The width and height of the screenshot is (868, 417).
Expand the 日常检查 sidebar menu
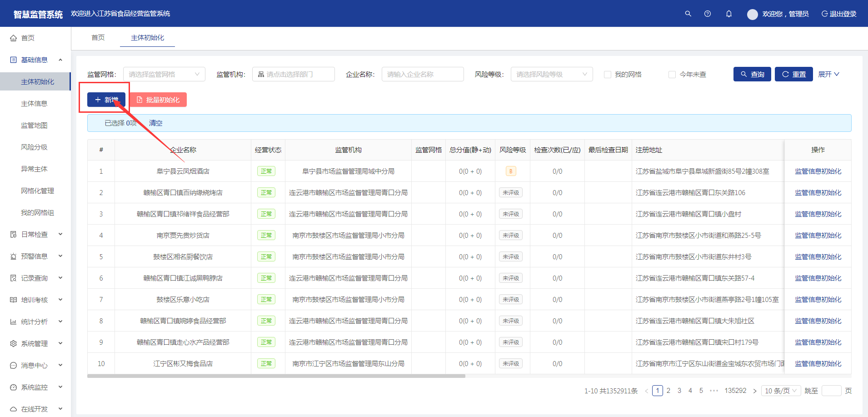tap(35, 235)
